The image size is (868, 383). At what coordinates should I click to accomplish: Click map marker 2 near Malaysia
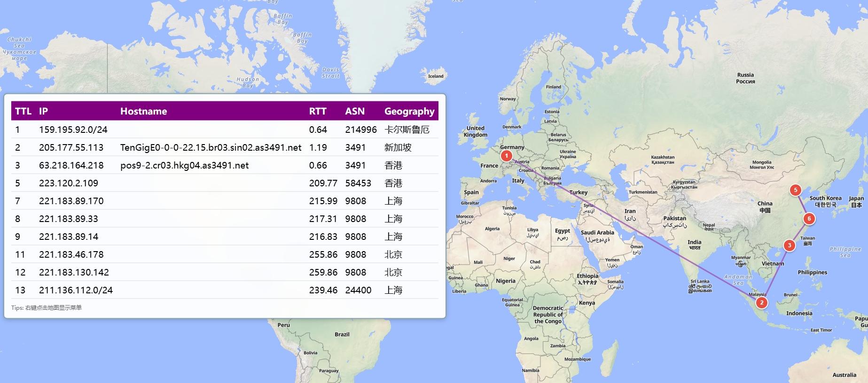click(x=761, y=303)
